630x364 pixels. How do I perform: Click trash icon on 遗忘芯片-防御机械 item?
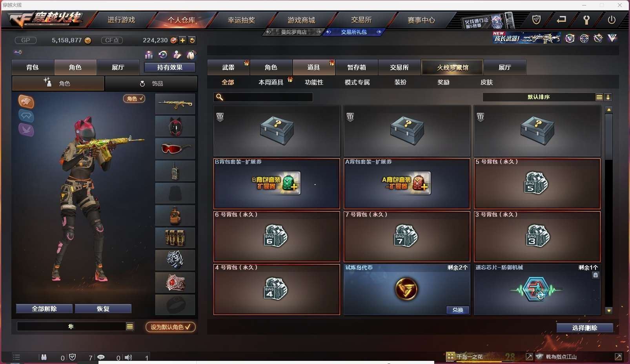point(595,275)
